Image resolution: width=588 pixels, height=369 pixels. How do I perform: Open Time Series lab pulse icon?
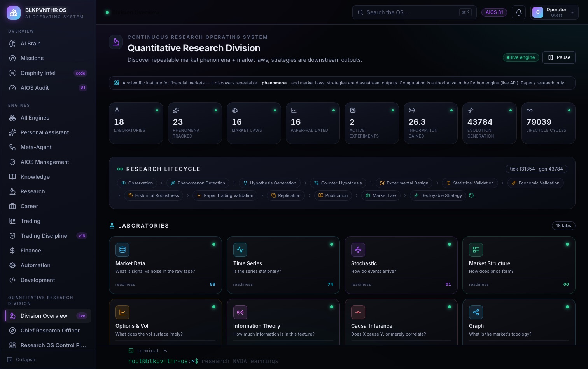point(240,250)
